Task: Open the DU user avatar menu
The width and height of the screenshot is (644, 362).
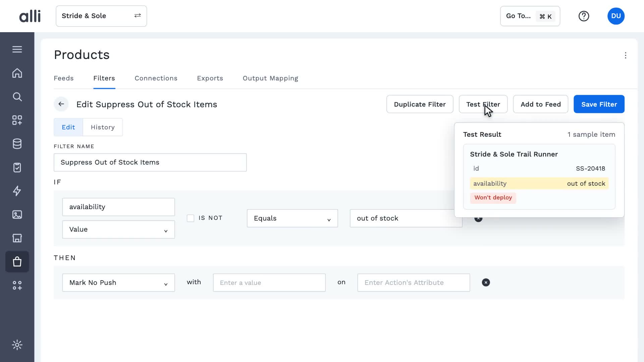Action: pyautogui.click(x=616, y=16)
